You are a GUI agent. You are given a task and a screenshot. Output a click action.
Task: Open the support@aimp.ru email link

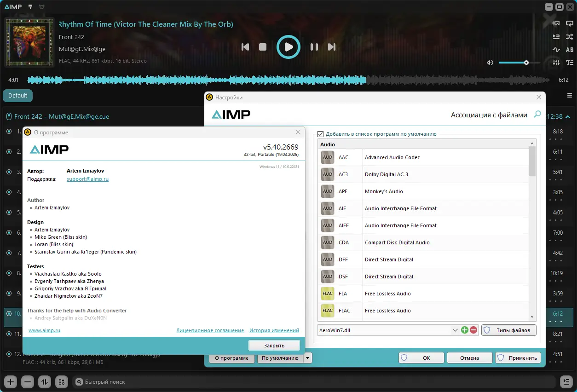[87, 179]
